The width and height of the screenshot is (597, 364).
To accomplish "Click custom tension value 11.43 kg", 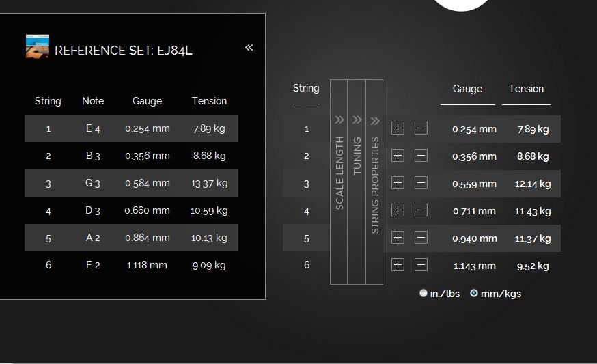I will [x=533, y=211].
